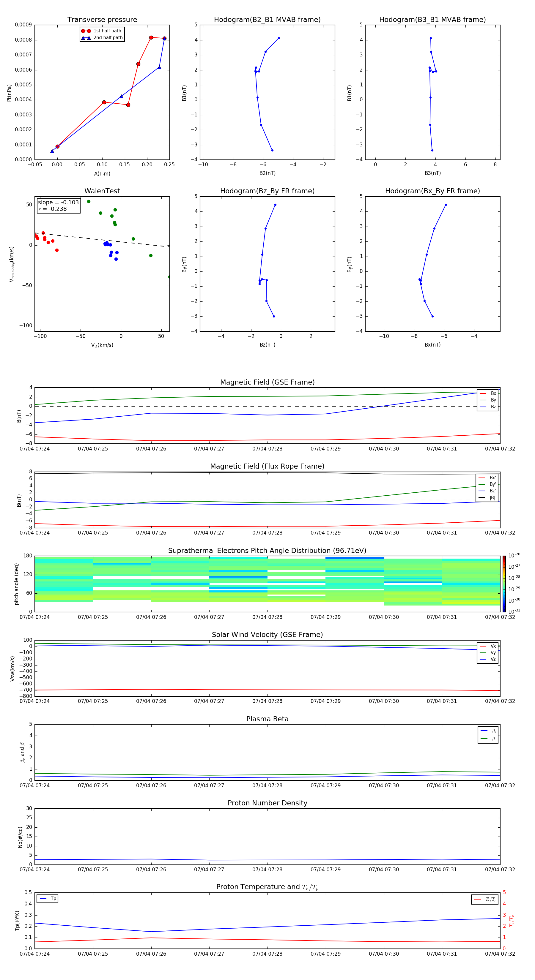
Task: Click the pitch angle colorbar
Action: (504, 584)
